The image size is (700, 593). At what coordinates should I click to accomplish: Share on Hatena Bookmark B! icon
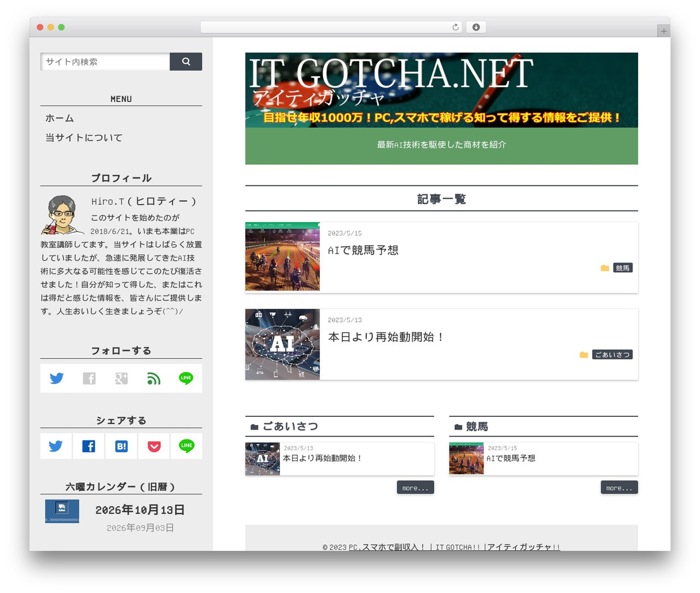(x=121, y=446)
